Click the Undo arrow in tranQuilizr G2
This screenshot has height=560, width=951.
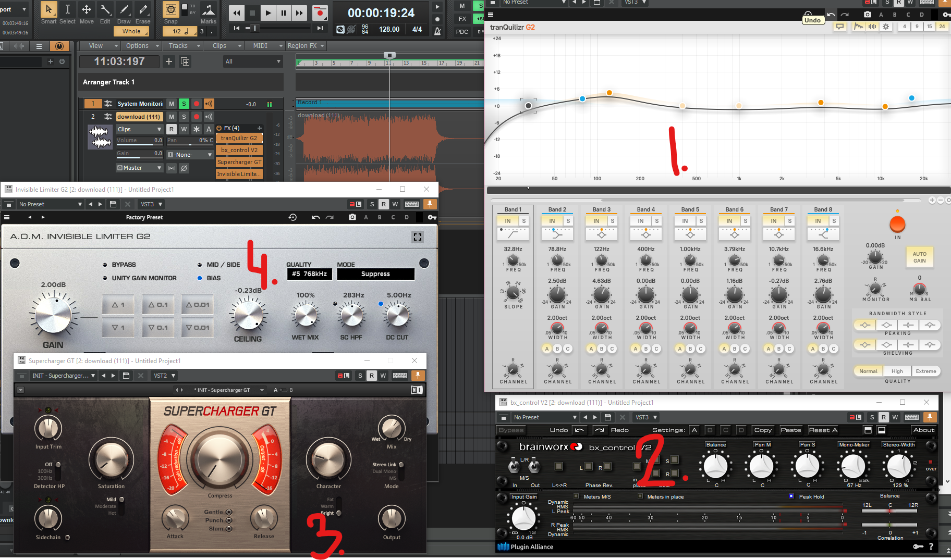[x=831, y=15]
